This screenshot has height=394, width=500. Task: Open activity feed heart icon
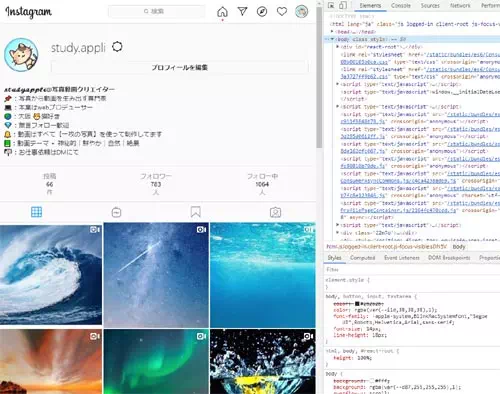pyautogui.click(x=282, y=12)
